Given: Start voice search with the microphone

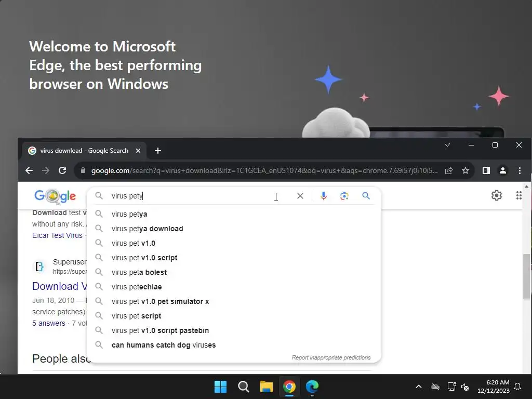Looking at the screenshot, I should pos(324,196).
